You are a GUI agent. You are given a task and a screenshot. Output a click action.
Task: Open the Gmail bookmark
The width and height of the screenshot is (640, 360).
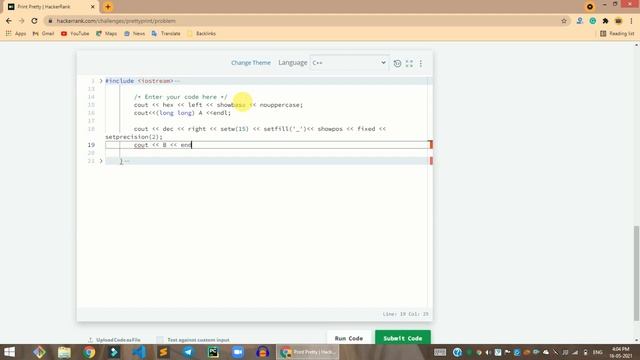coord(43,33)
